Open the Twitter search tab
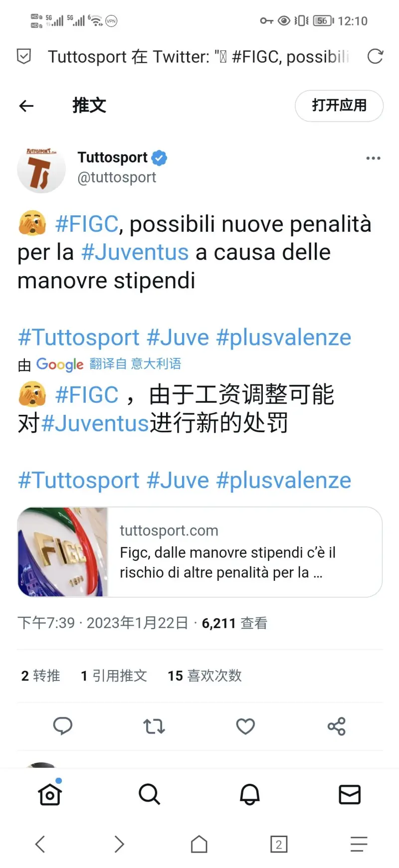This screenshot has height=868, width=399. tap(149, 794)
